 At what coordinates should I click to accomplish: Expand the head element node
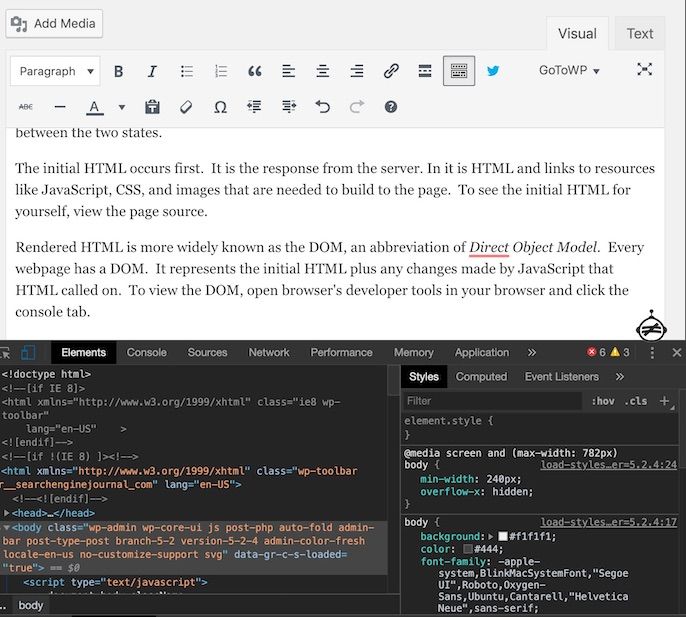click(7, 513)
